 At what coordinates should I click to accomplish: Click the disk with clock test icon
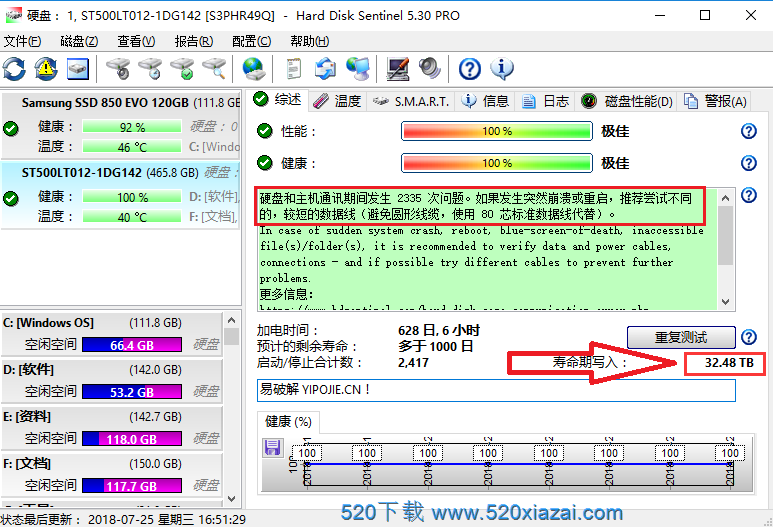click(150, 69)
